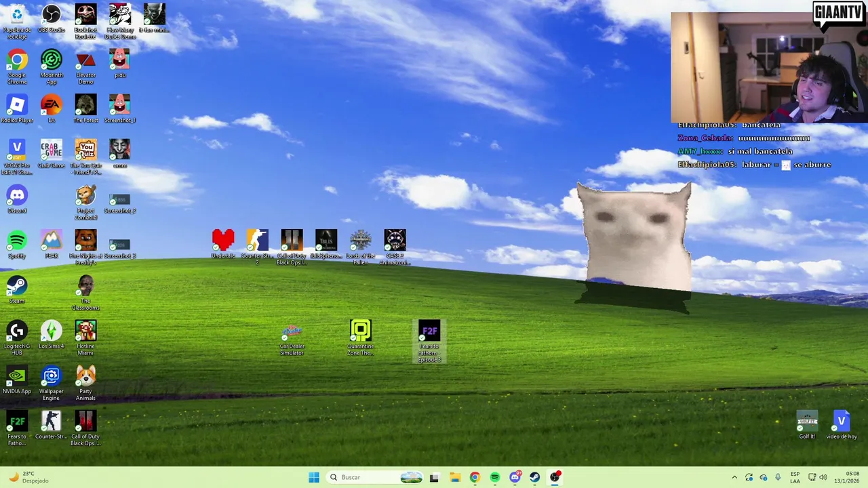Image resolution: width=868 pixels, height=488 pixels.
Task: Select the Logitech G HUB icon
Action: (17, 338)
